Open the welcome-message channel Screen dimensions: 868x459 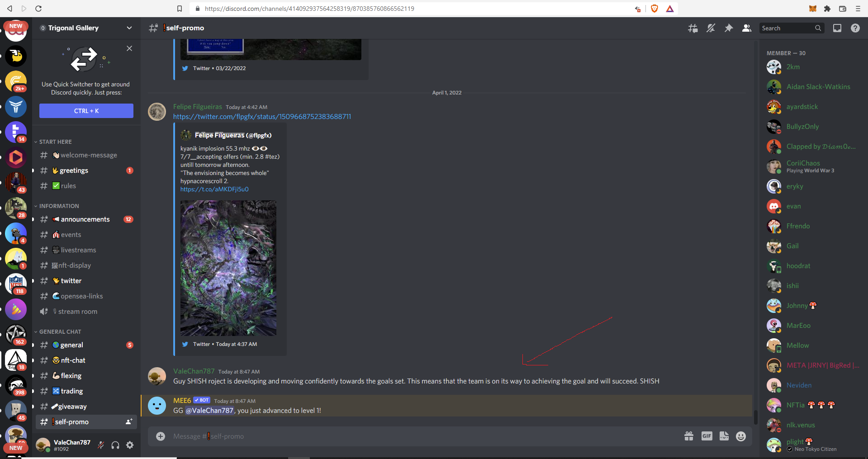86,155
